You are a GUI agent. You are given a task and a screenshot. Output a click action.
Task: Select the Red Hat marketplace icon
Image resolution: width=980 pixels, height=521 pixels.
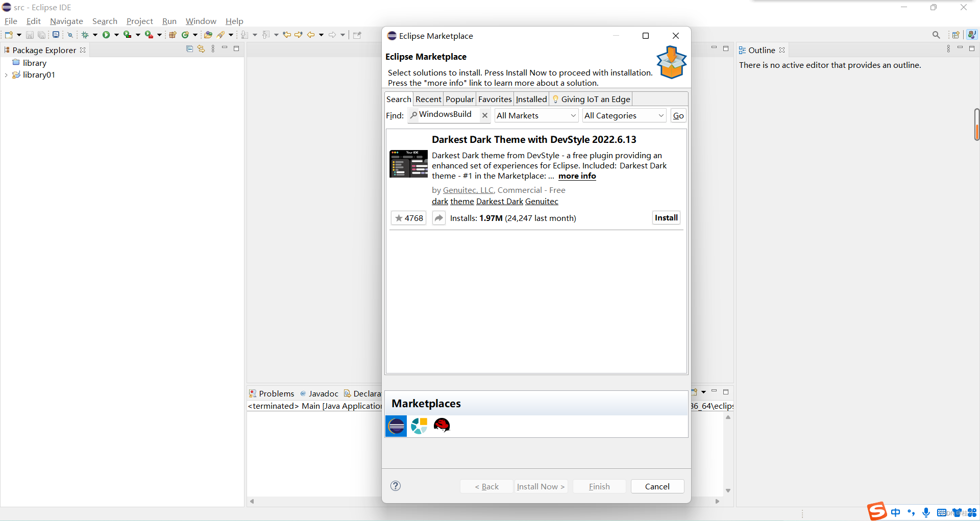[442, 425]
